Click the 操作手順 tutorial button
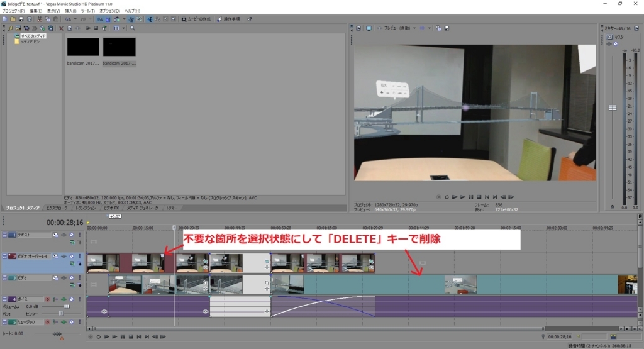 point(228,19)
